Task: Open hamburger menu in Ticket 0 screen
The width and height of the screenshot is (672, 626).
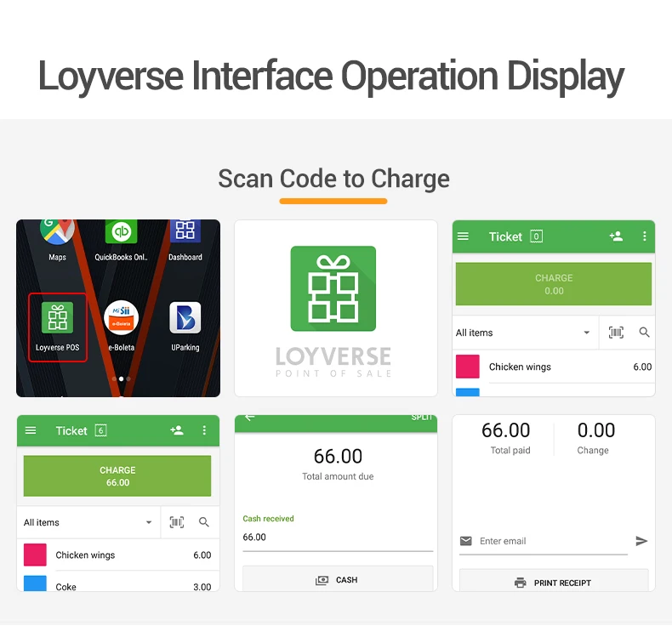Action: pos(463,236)
